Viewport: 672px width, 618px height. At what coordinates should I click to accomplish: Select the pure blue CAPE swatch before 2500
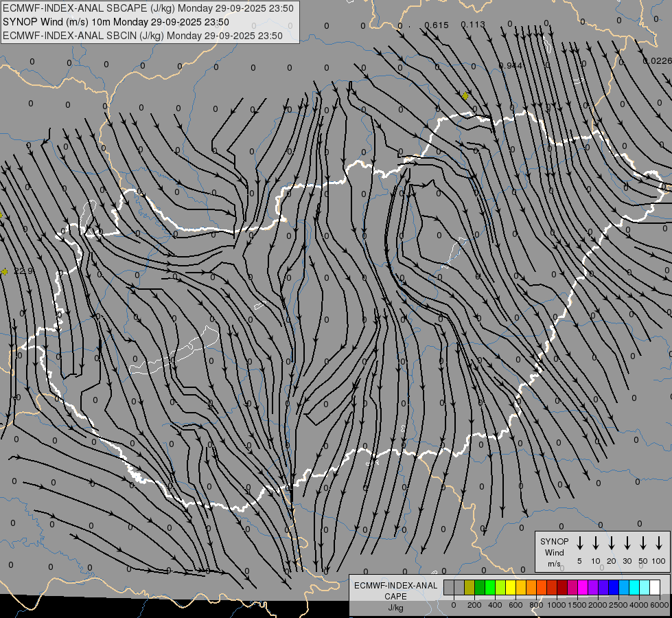(x=613, y=587)
